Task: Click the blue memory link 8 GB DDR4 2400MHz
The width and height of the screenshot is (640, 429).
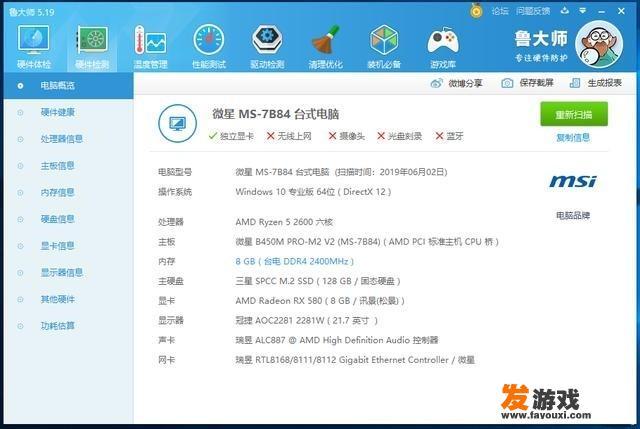Action: [x=294, y=261]
